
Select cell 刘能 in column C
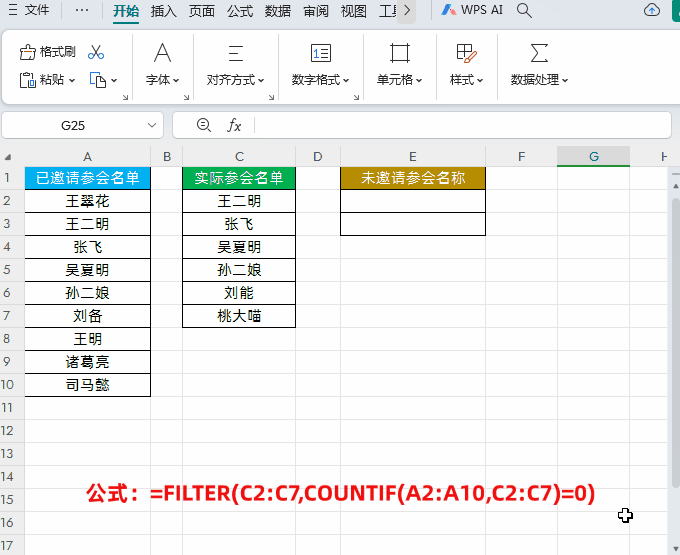(x=239, y=293)
